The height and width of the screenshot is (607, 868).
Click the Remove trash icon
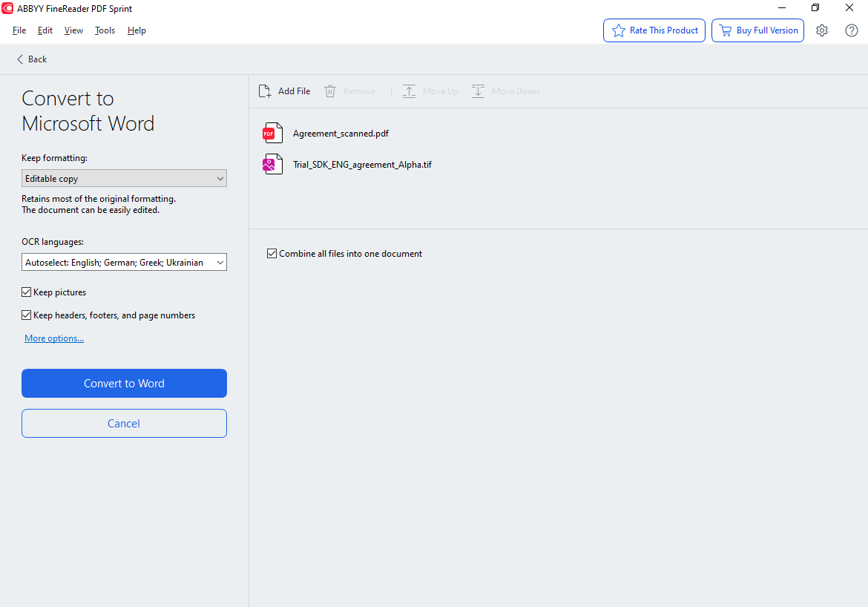[x=330, y=91]
